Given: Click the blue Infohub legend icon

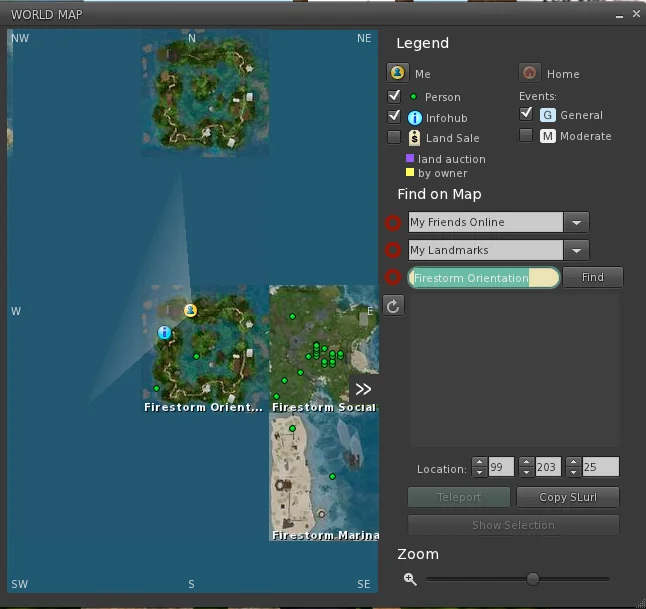Looking at the screenshot, I should pyautogui.click(x=414, y=118).
